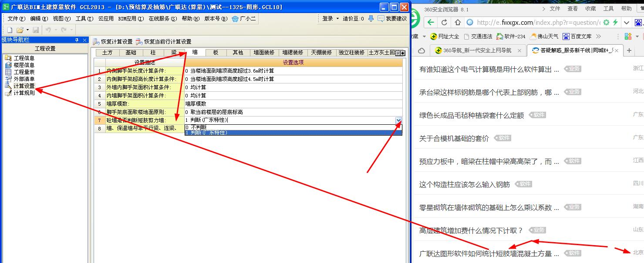Select 楼层信息 in navigation tree
This screenshot has width=644, height=263.
(x=24, y=65)
